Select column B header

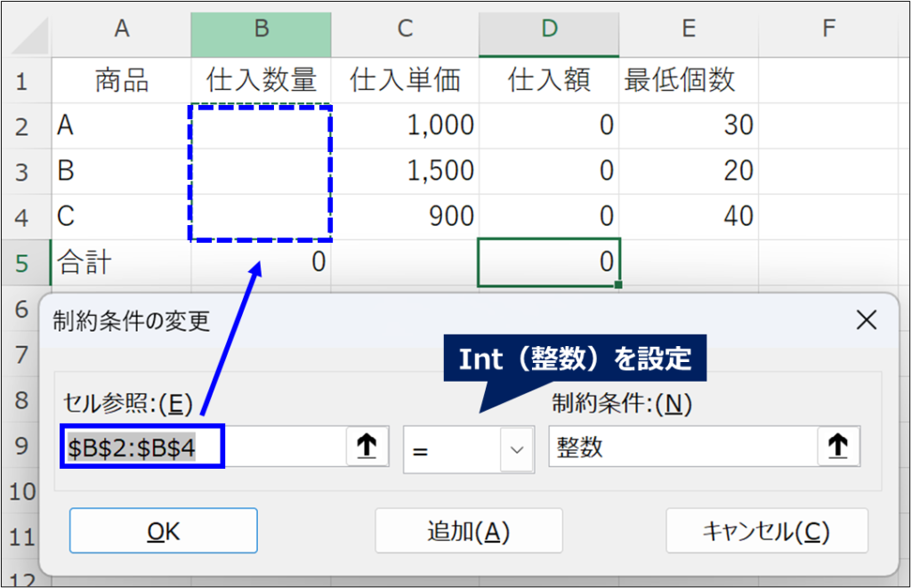261,29
